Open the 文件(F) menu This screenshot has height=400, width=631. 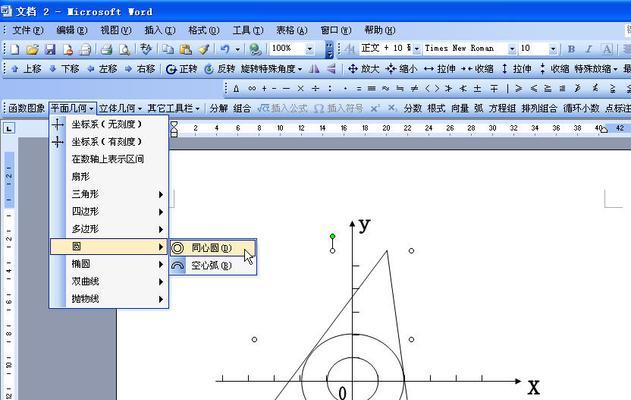coord(27,30)
